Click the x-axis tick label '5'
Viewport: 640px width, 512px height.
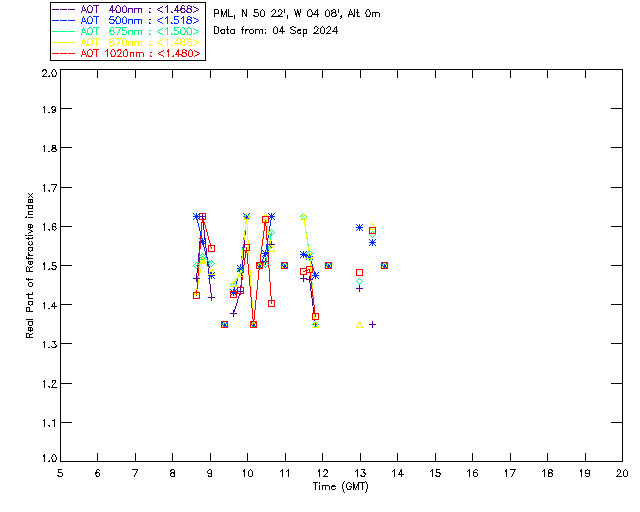point(60,473)
